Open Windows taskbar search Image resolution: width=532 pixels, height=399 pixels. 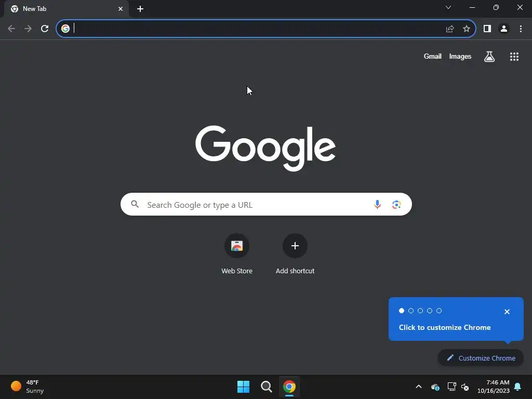coord(267,387)
